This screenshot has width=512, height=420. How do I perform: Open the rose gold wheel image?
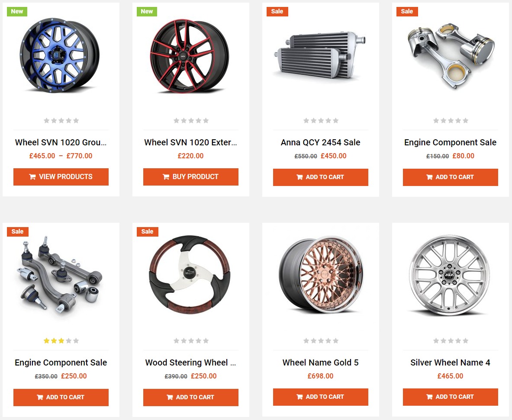pyautogui.click(x=321, y=275)
